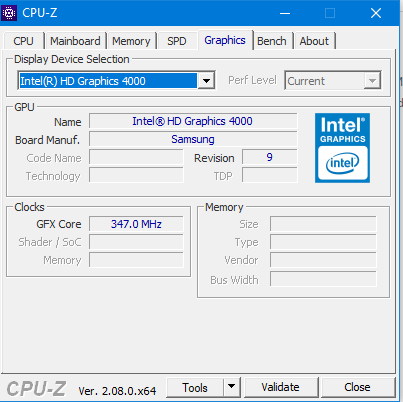Open the Bench tab
The width and height of the screenshot is (403, 402).
click(x=272, y=41)
